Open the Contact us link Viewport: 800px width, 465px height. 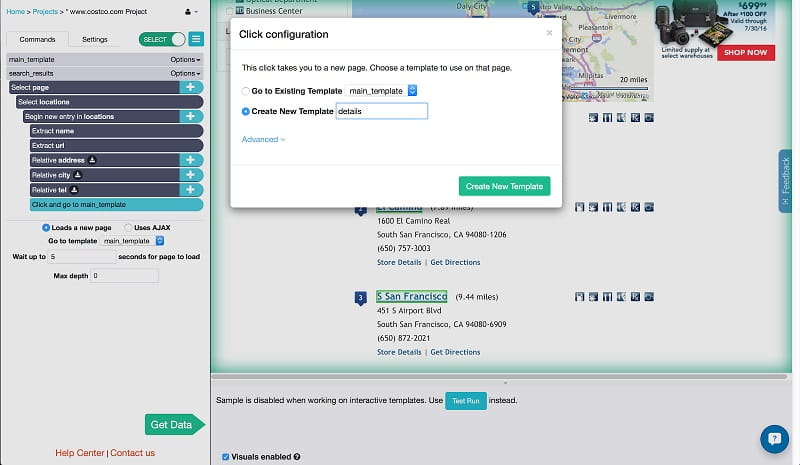click(132, 453)
